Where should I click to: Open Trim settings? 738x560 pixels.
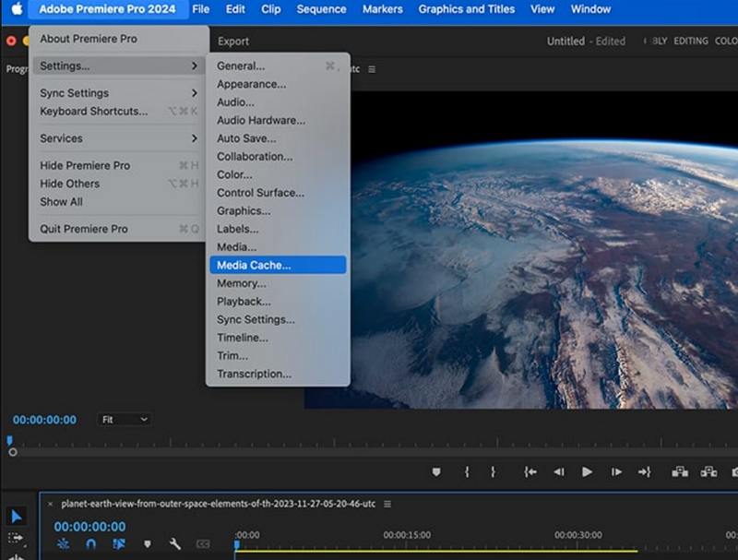point(278,356)
